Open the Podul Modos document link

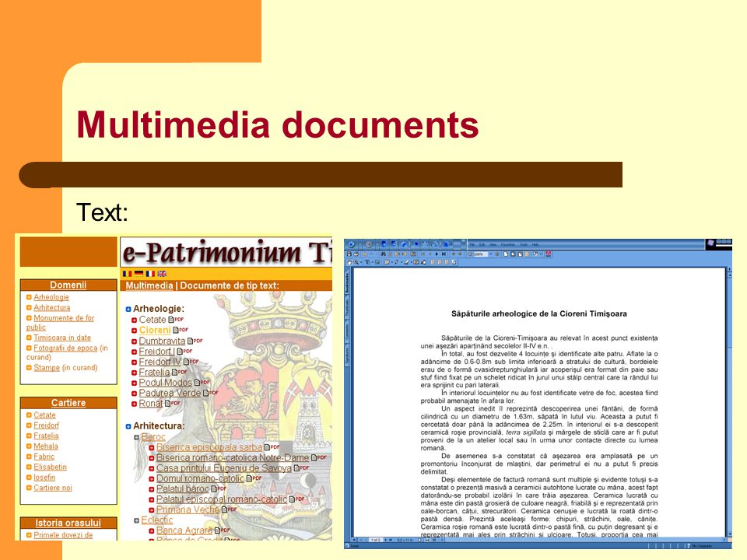[x=165, y=383]
